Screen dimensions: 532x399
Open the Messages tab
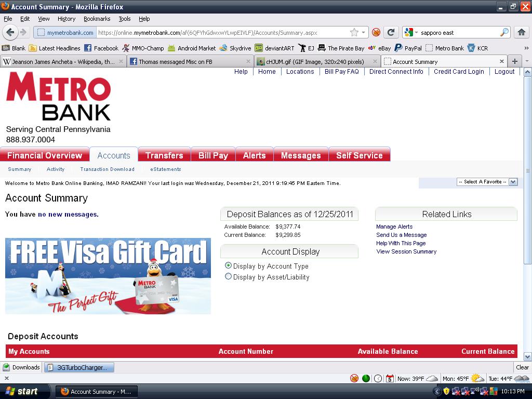tap(301, 155)
